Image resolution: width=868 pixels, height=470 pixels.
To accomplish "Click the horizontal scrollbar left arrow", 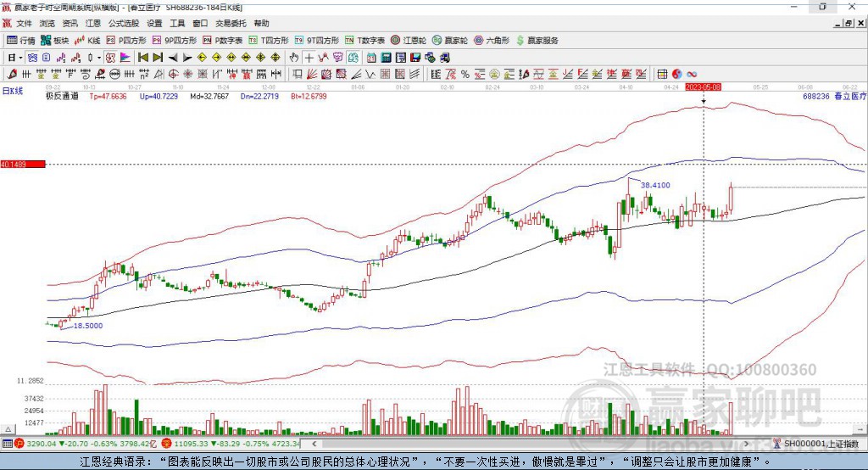I will pyautogui.click(x=314, y=444).
